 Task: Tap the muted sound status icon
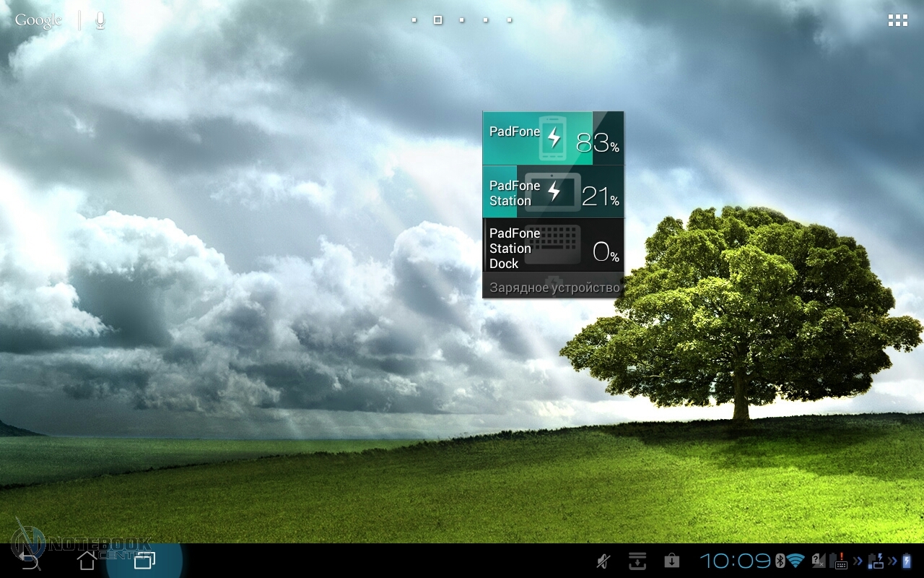[x=603, y=561]
